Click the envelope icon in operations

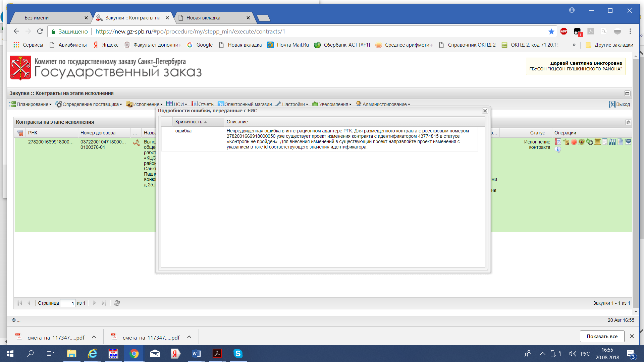pos(628,142)
